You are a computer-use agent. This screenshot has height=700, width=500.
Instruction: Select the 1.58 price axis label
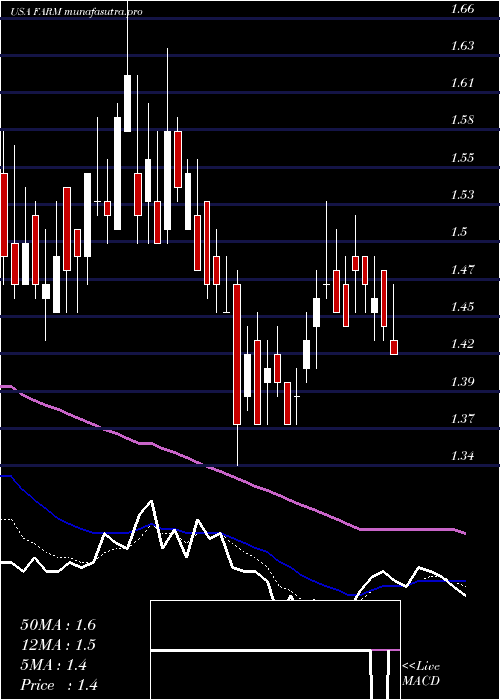pos(462,120)
